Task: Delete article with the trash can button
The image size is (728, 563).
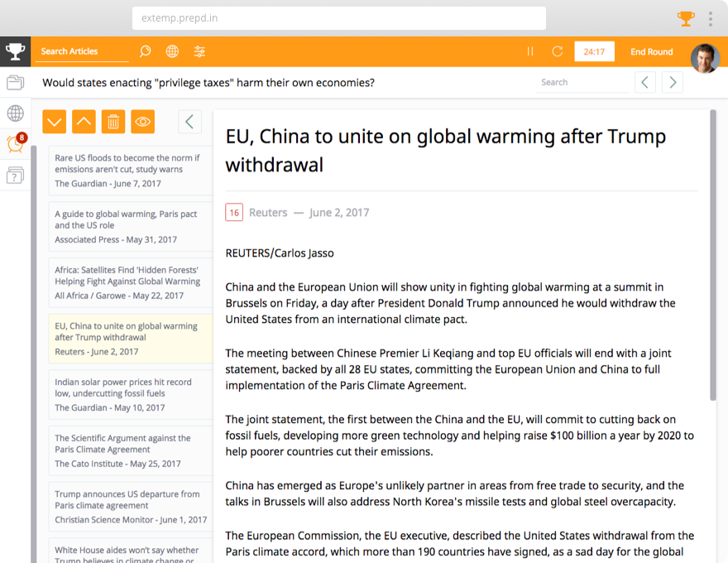Action: pyautogui.click(x=113, y=122)
